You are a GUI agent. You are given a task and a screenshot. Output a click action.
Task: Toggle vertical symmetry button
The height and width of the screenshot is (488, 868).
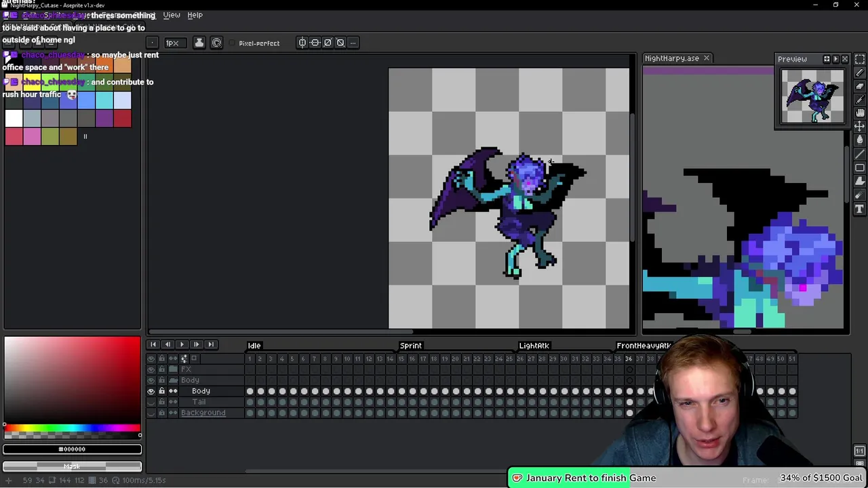pyautogui.click(x=315, y=43)
